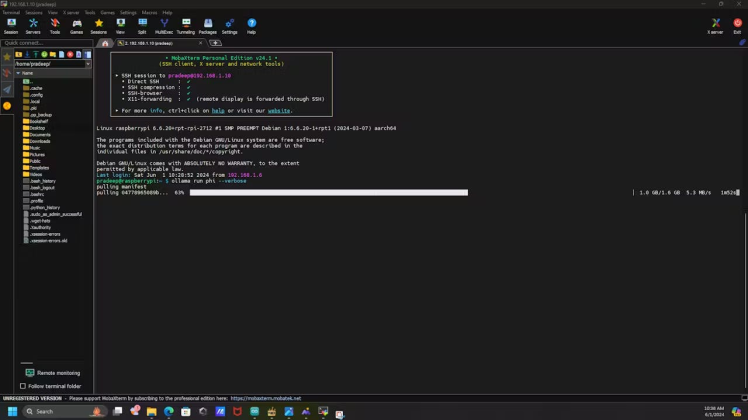Open the Tunneling toolbar icon
748x420 pixels.
point(186,26)
